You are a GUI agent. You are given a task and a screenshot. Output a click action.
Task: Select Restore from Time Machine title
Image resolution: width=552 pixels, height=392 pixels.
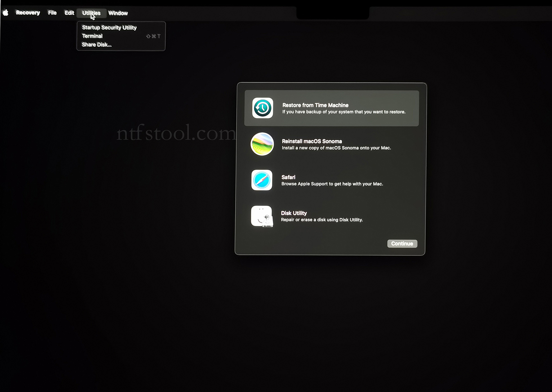point(315,105)
